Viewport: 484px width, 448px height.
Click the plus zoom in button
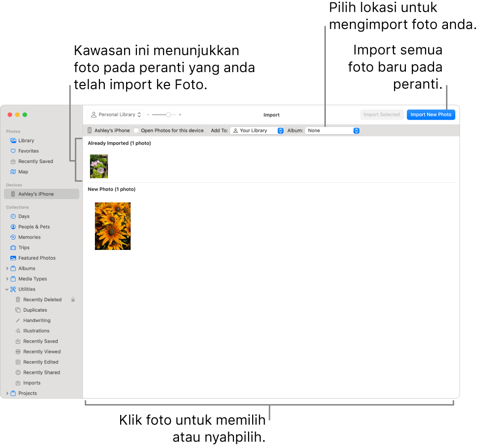(x=180, y=115)
